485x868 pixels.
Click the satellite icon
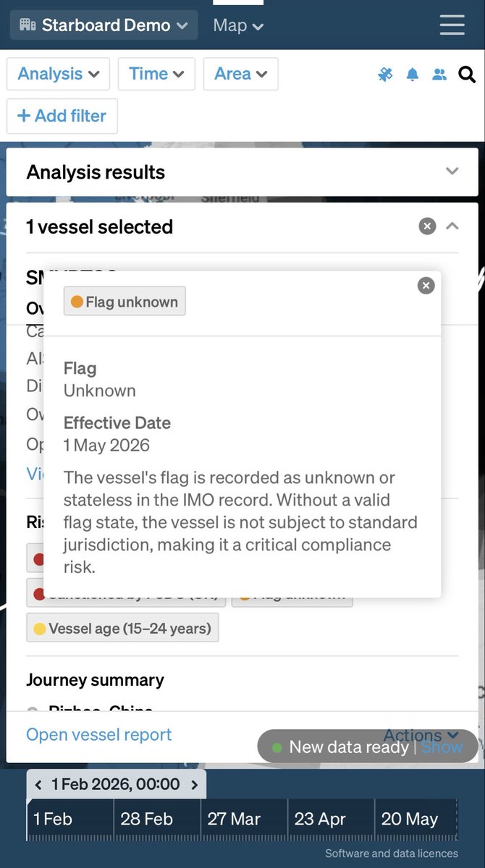(385, 74)
